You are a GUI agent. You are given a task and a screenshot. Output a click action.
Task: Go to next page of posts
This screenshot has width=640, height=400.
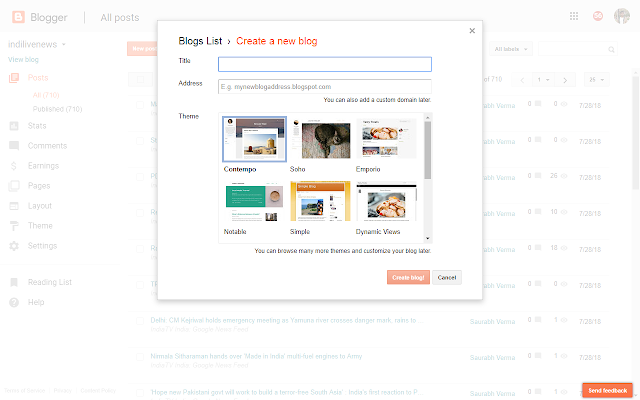pos(565,80)
